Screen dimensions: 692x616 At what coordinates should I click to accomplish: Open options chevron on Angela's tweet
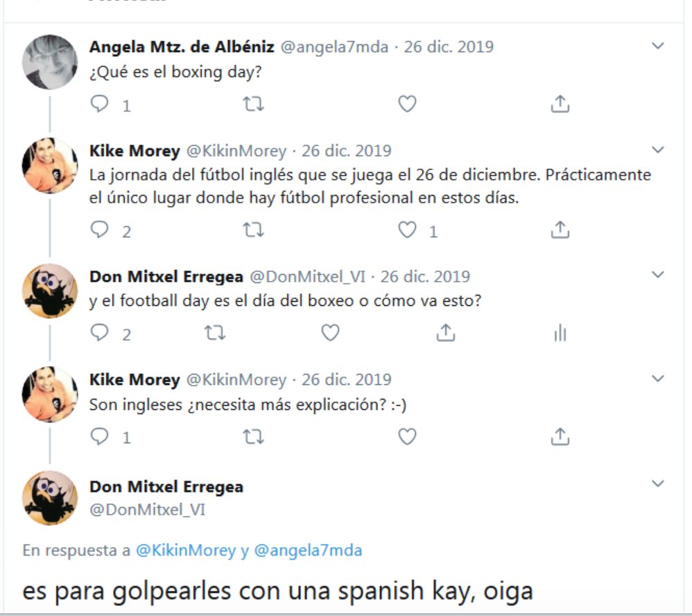point(658,46)
